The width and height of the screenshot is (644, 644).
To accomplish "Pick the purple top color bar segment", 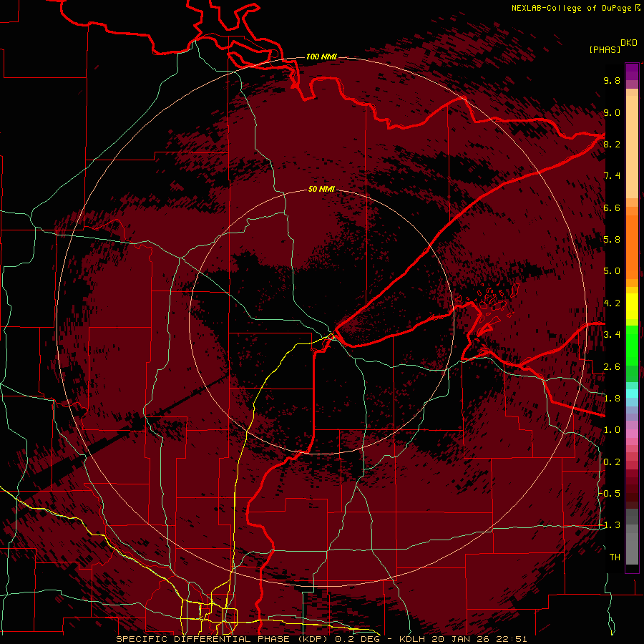I will [x=632, y=72].
